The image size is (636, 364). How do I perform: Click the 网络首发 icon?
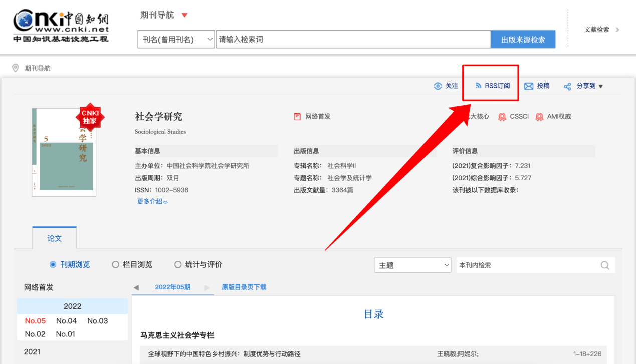pyautogui.click(x=298, y=116)
